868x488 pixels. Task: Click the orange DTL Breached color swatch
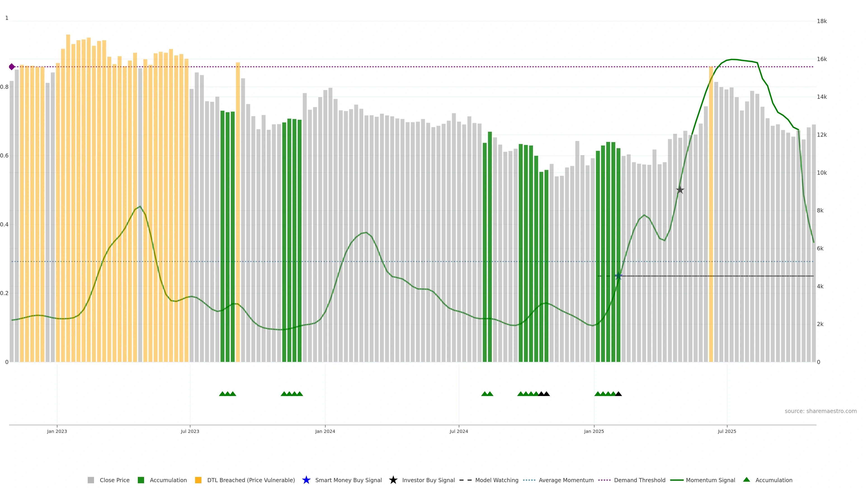[x=198, y=480]
